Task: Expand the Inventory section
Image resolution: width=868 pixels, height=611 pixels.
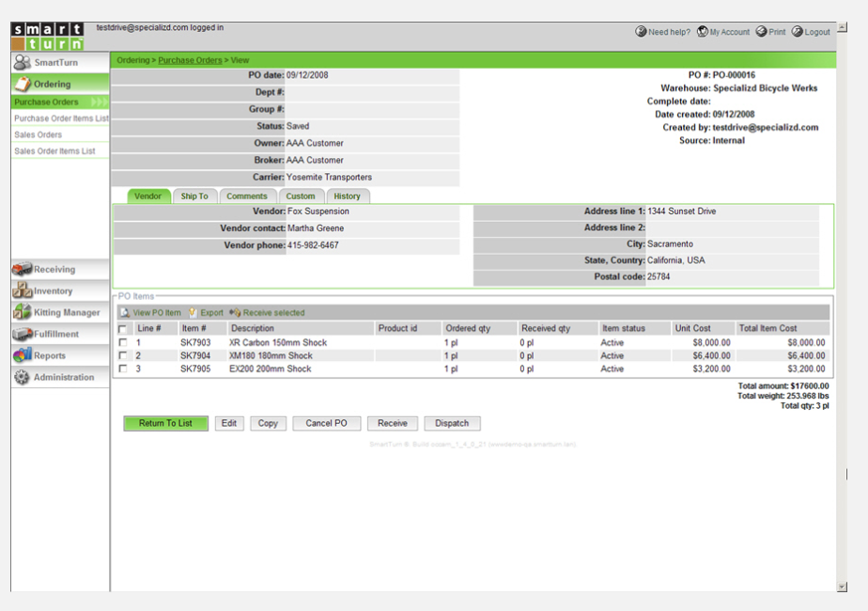Action: tap(60, 290)
